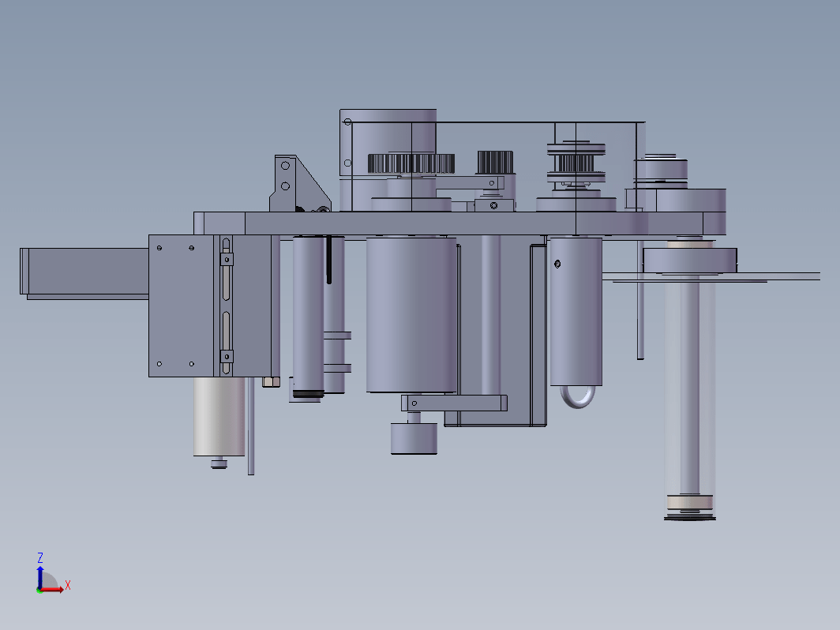Image resolution: width=840 pixels, height=630 pixels.
Task: Click the blue Z axis of the triad
Action: click(40, 578)
